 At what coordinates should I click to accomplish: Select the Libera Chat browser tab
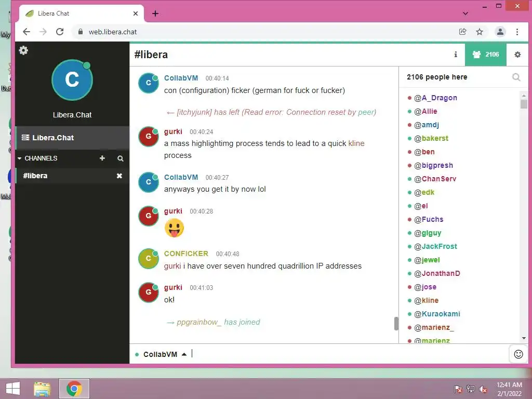pos(82,14)
